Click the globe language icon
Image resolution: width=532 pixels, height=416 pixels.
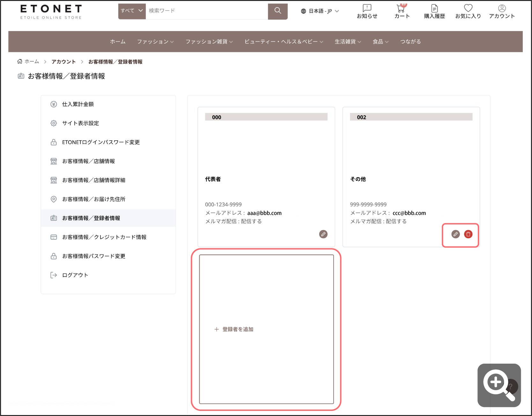[x=303, y=11]
